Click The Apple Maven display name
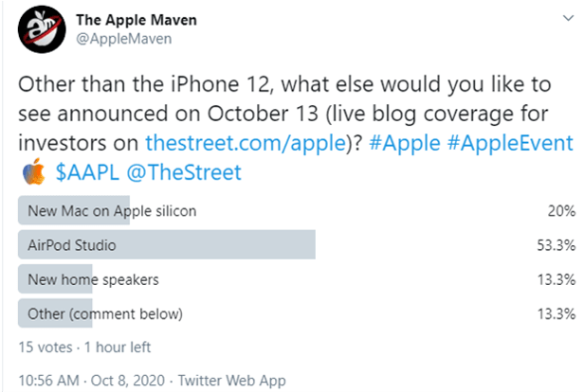584x392 pixels. [137, 20]
